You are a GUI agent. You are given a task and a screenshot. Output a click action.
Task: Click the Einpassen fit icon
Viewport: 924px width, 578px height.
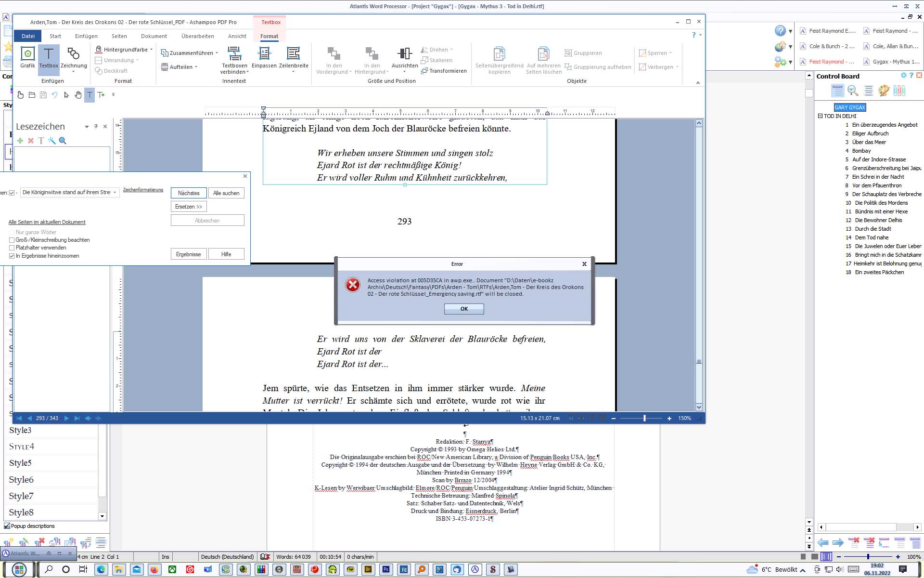[x=264, y=54]
